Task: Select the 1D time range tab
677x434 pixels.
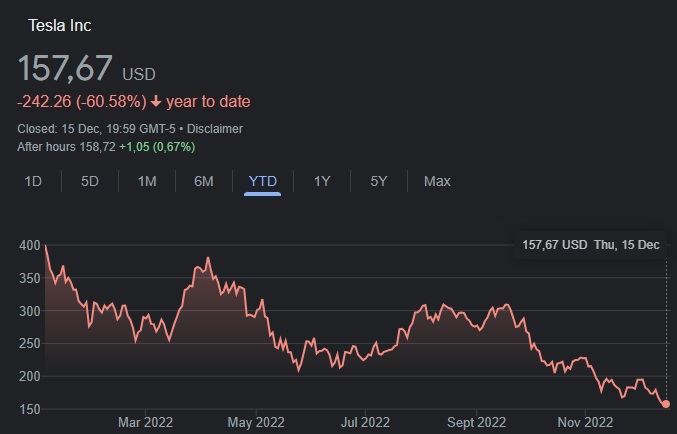Action: click(33, 181)
